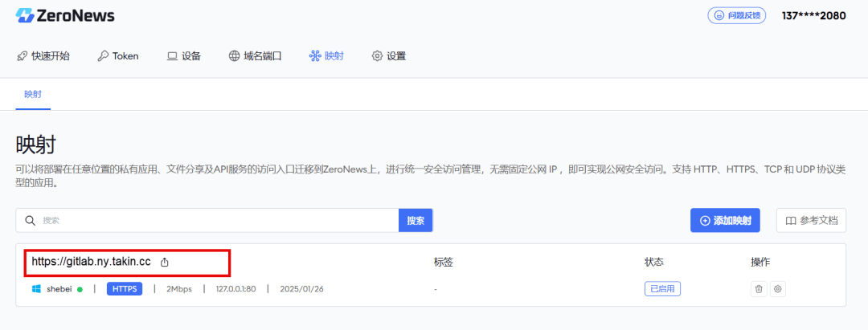Toggle the 已启用 status badge
Screen dimensions: 868x330
[662, 288]
